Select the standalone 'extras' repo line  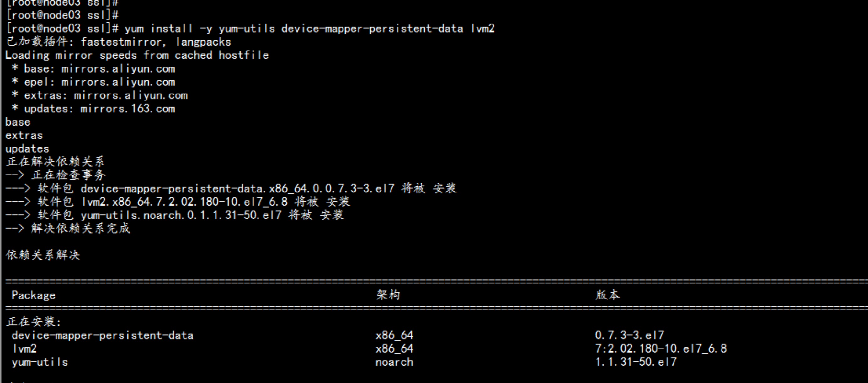click(24, 136)
